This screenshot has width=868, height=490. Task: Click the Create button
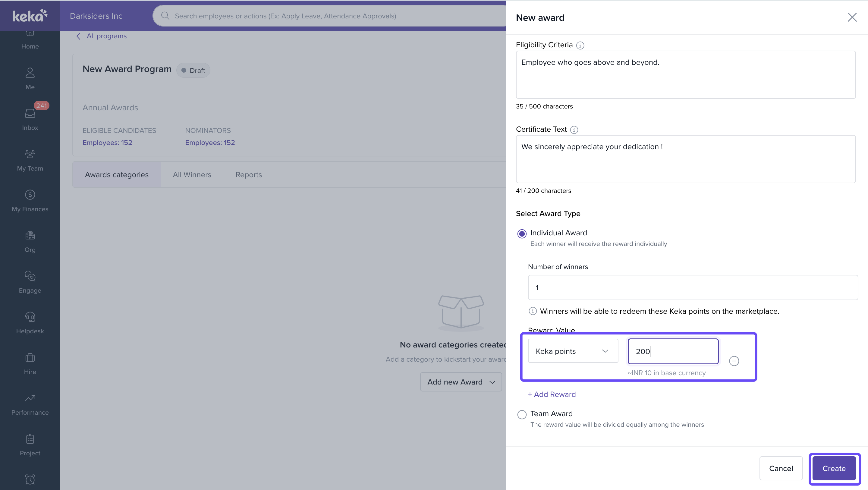tap(834, 468)
